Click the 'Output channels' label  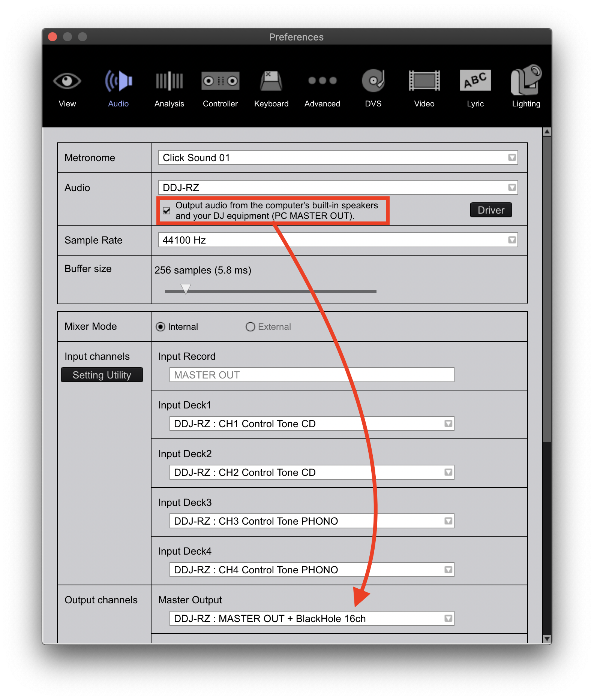101,600
